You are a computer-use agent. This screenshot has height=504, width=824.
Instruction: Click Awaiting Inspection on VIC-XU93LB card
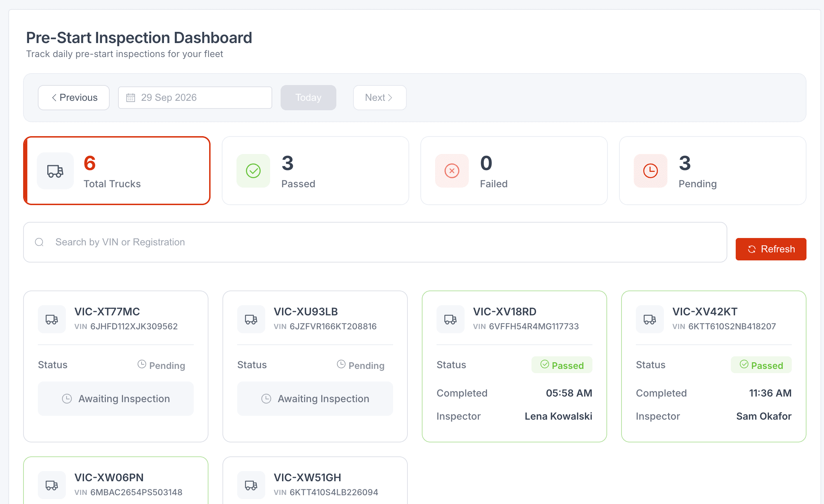click(x=315, y=399)
